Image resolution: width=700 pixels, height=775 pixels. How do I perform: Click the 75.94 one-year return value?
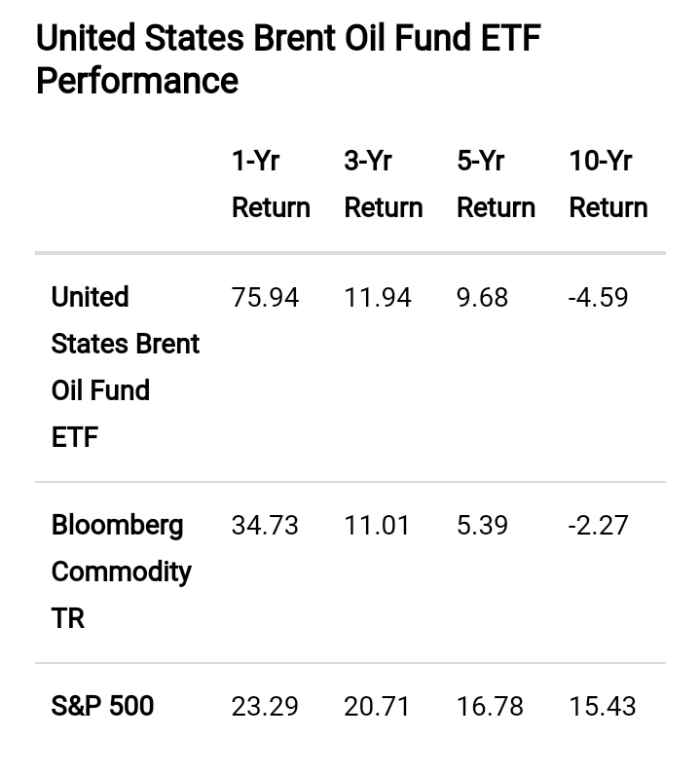coord(265,298)
